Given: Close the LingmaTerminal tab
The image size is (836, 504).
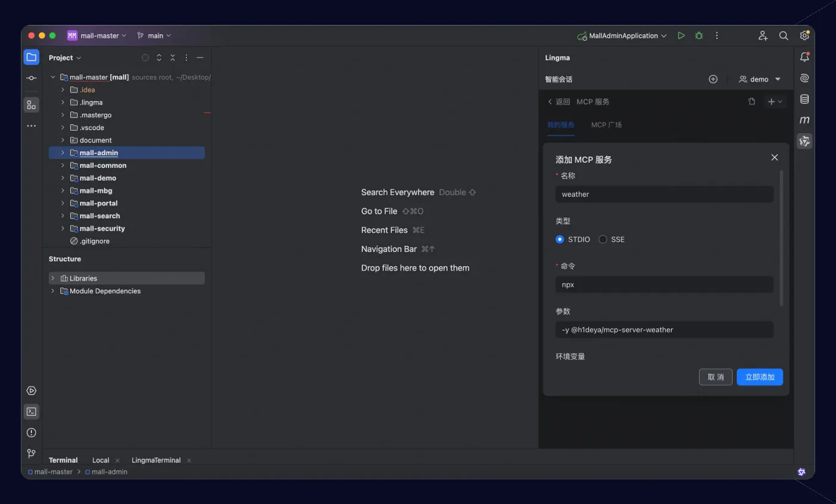Looking at the screenshot, I should click(189, 460).
